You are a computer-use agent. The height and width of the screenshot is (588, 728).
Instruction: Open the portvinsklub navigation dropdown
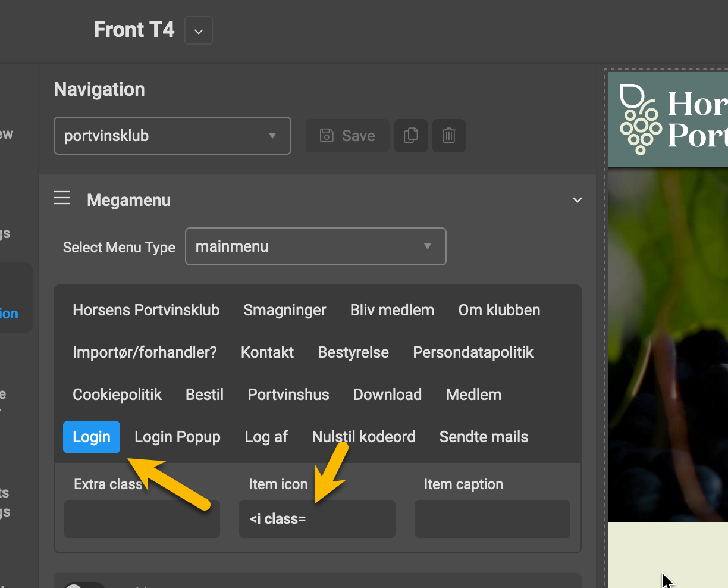172,136
